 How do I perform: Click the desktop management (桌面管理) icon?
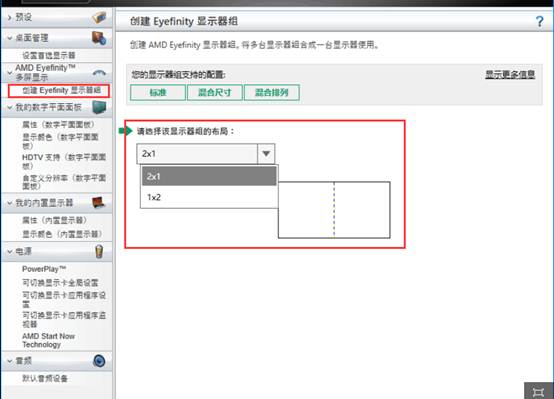click(x=99, y=38)
